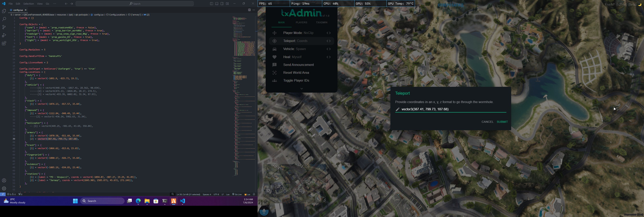Viewport: 644px width, 217px height.
Task: Click Send Announcement in txAdmin menu
Action: click(x=298, y=65)
